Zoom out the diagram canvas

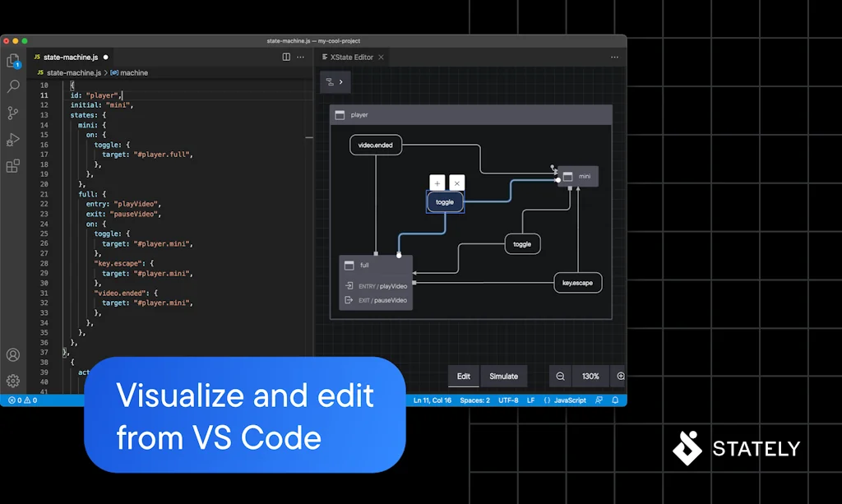click(x=560, y=377)
